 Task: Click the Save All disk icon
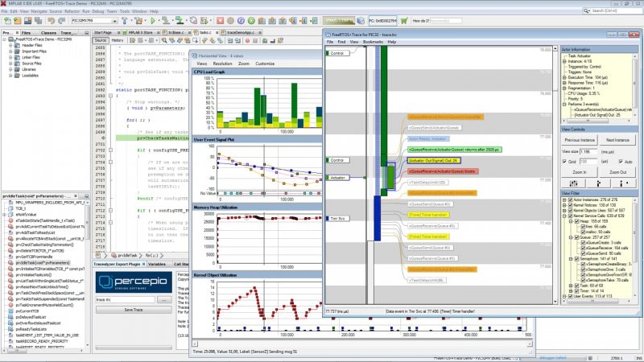38,21
